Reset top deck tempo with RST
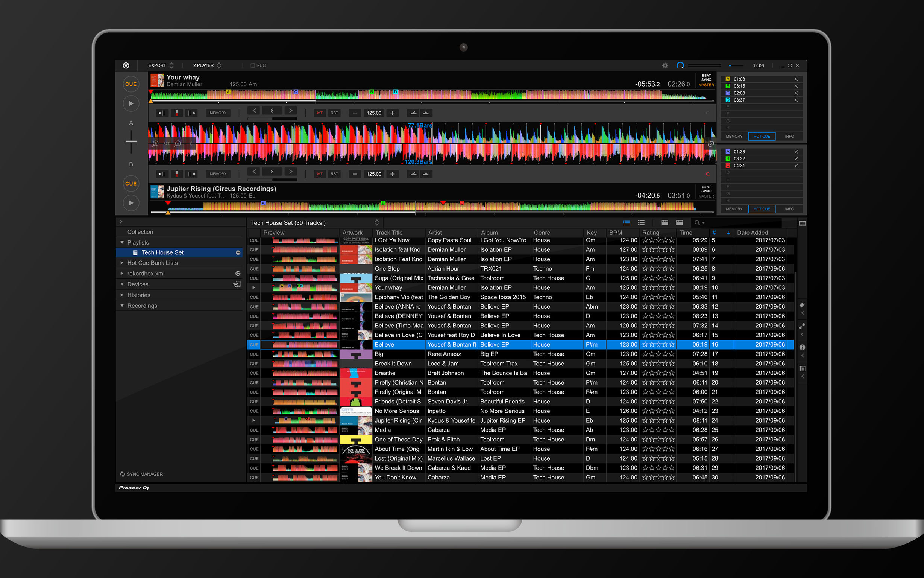This screenshot has height=578, width=924. 334,113
